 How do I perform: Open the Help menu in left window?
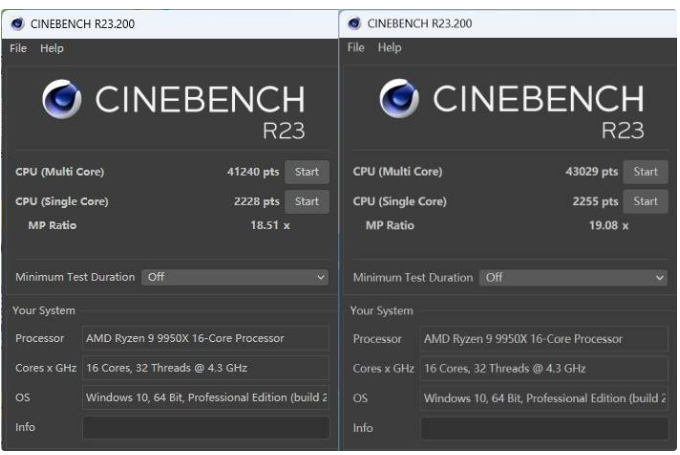52,48
